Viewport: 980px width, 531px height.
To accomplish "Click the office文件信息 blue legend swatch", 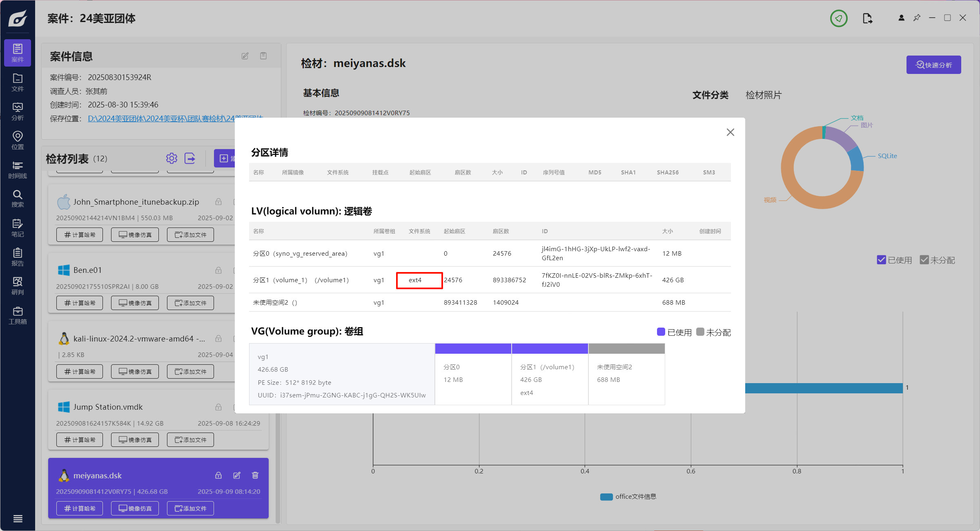I will point(606,497).
